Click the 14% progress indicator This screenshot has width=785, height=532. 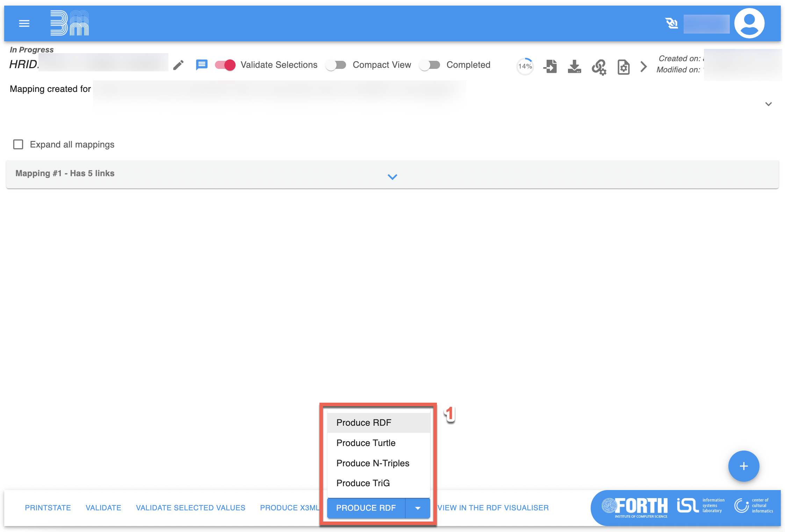point(525,66)
